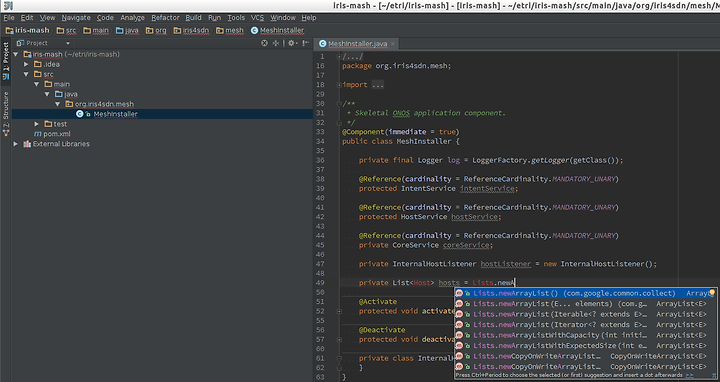The height and width of the screenshot is (382, 720).
Task: Expand the folded import block
Action: pos(339,85)
